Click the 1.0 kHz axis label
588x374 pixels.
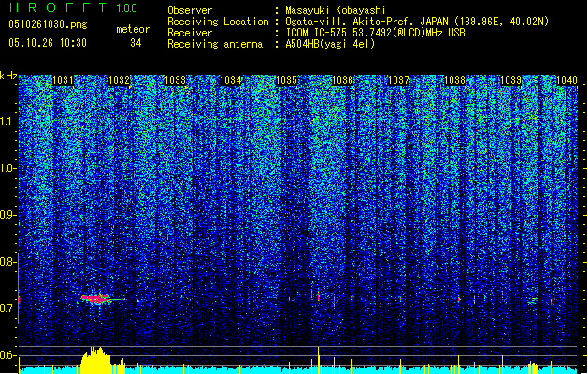(8, 169)
